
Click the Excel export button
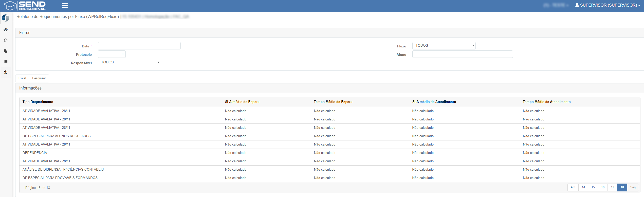tap(22, 78)
